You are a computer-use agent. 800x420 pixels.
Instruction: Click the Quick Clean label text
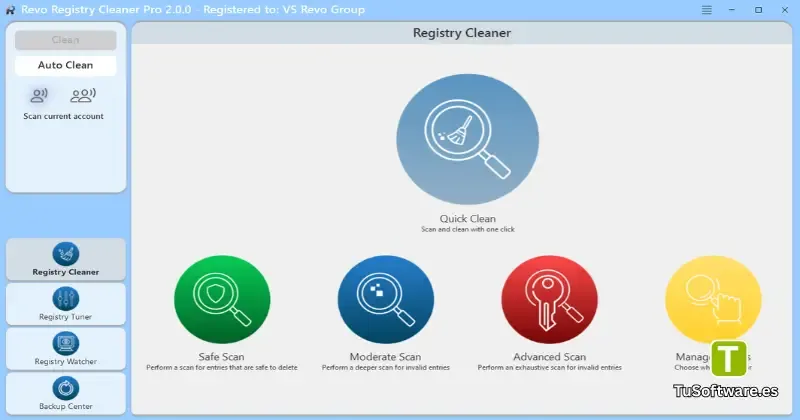pos(467,218)
